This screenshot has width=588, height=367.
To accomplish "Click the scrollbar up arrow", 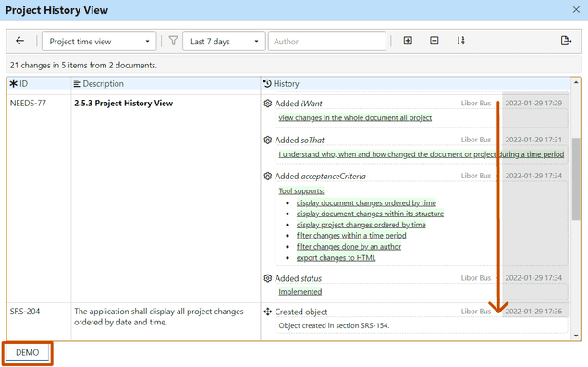I will (x=576, y=82).
